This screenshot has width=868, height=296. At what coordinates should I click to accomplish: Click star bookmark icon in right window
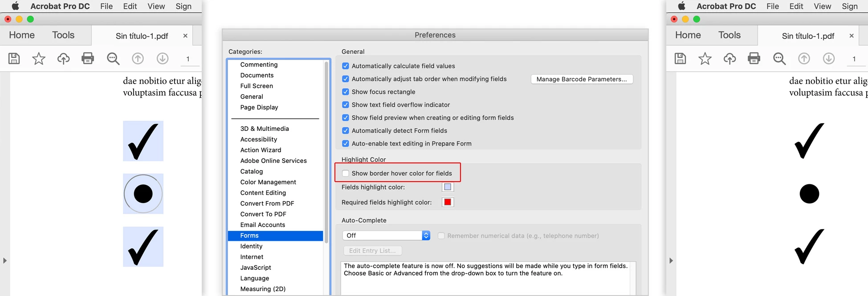(705, 58)
